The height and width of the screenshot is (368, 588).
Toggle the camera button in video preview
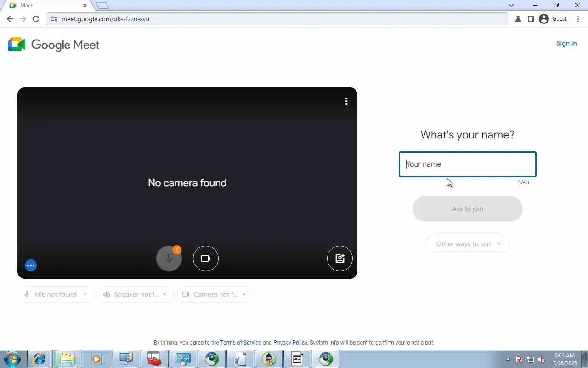coord(206,259)
